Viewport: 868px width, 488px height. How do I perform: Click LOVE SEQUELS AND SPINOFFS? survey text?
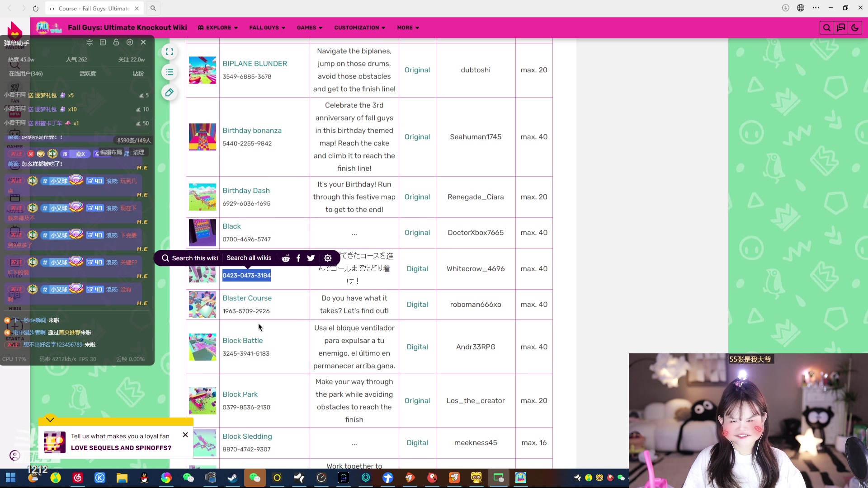click(x=121, y=448)
